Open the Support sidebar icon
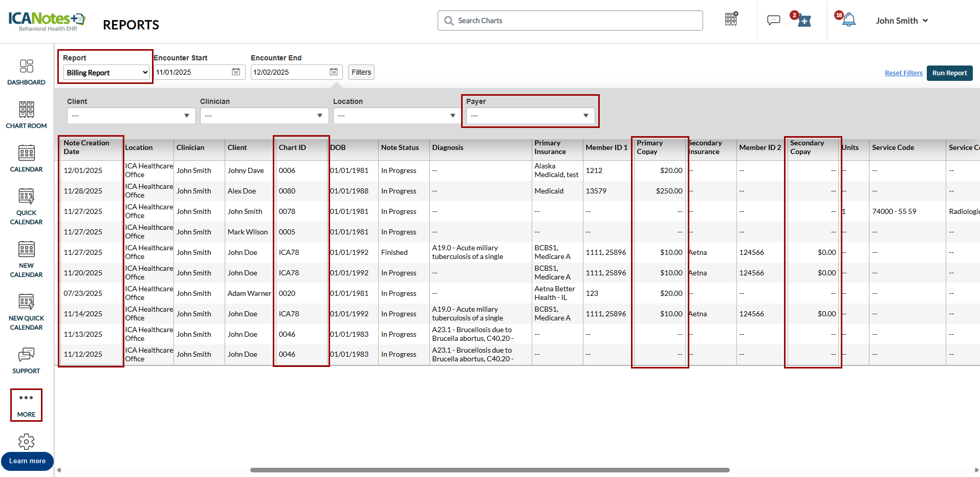The height and width of the screenshot is (477, 980). pos(26,360)
